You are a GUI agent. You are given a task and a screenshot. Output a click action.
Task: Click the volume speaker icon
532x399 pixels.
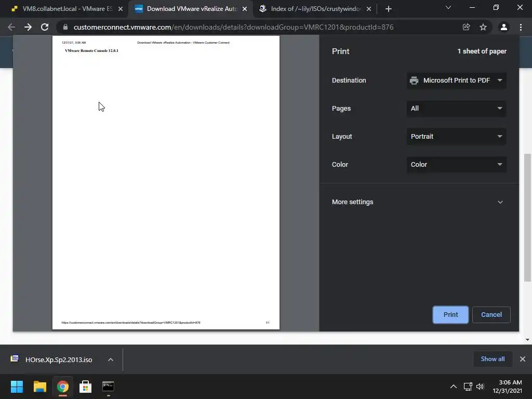click(x=480, y=387)
